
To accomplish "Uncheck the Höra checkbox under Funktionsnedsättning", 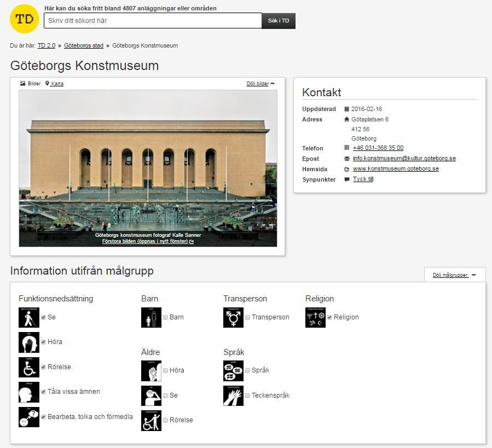I will (43, 342).
